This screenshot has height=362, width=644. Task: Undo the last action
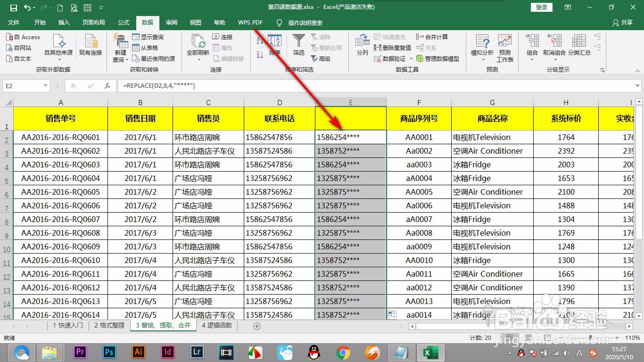[x=27, y=8]
